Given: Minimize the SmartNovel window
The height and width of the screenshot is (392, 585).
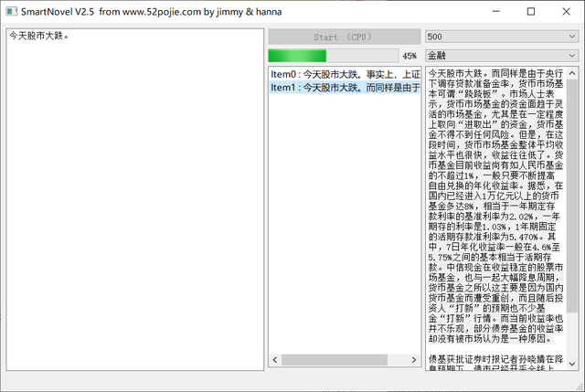Looking at the screenshot, I should tap(495, 12).
